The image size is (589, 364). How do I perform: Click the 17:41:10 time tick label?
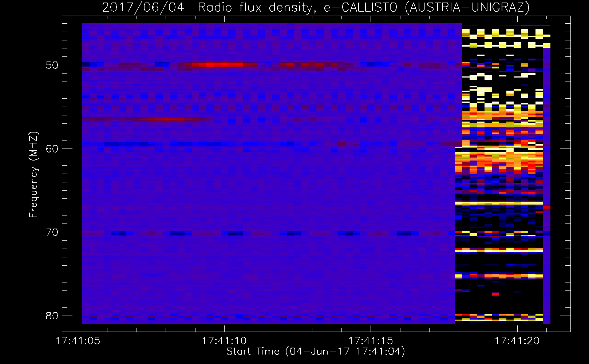[x=224, y=341]
